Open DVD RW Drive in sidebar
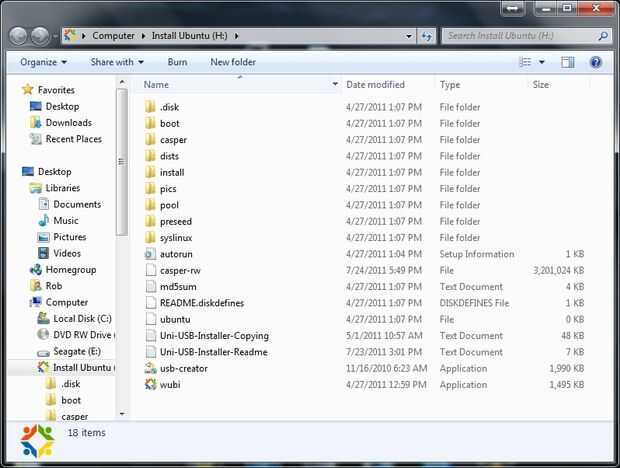 coord(76,335)
